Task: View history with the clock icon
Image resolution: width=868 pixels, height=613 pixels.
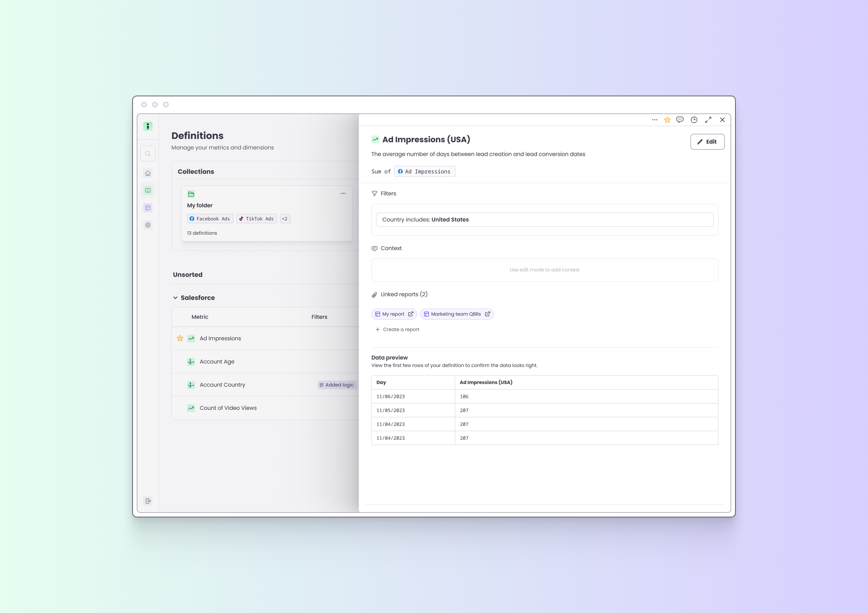Action: pyautogui.click(x=694, y=120)
